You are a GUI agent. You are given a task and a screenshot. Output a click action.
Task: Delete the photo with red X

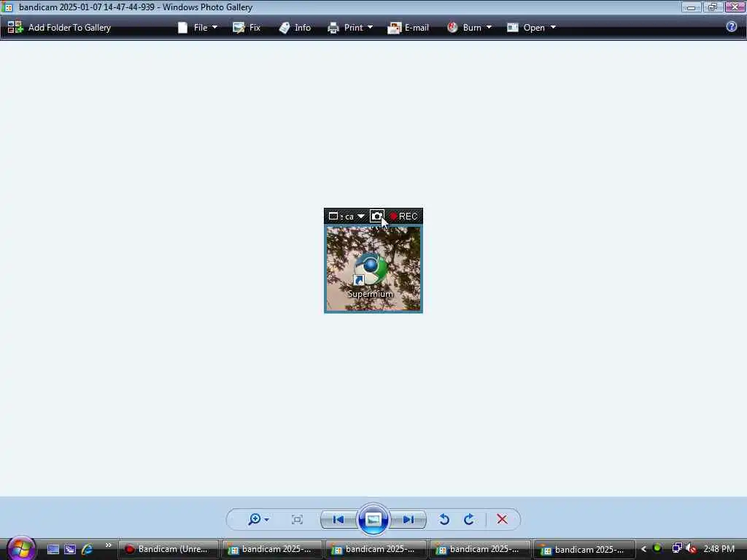pos(502,519)
